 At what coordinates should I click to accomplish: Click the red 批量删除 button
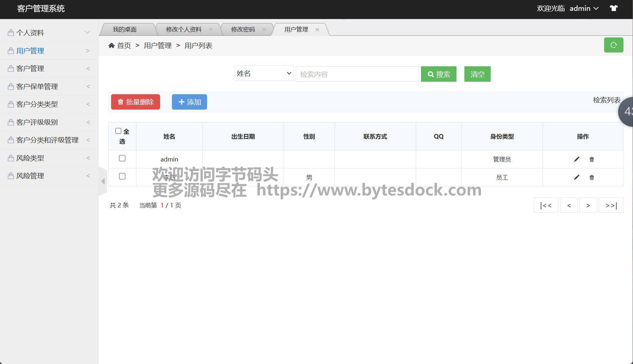click(135, 102)
